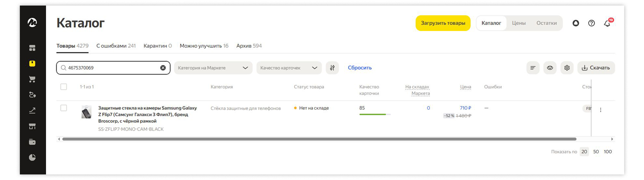The width and height of the screenshot is (644, 180).
Task: Click the yellow 'Загрузить товары' button
Action: point(443,23)
